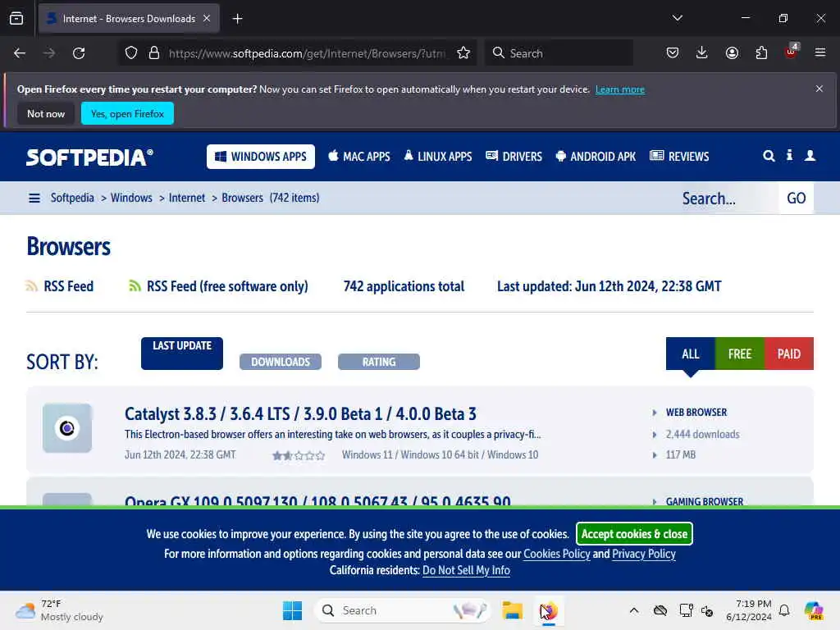Click the Softpedia logo
Viewport: 840px width, 630px height.
pos(89,157)
